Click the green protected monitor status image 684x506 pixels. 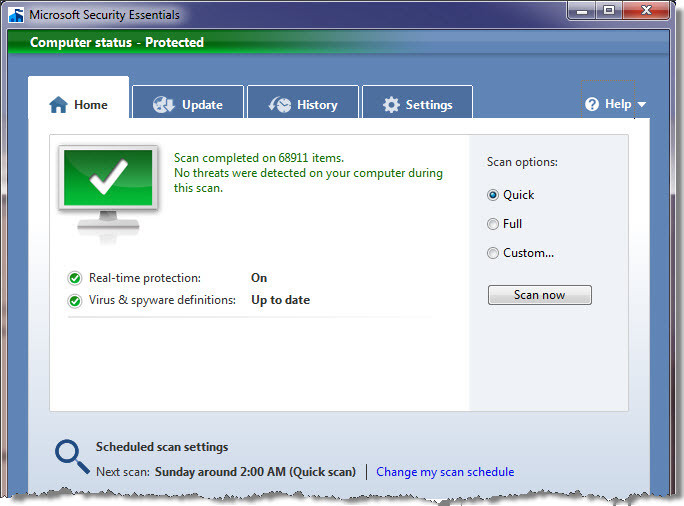click(x=107, y=188)
